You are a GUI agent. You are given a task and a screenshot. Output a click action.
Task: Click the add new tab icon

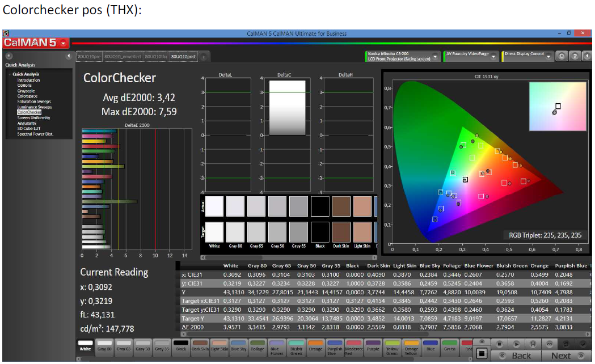click(203, 56)
